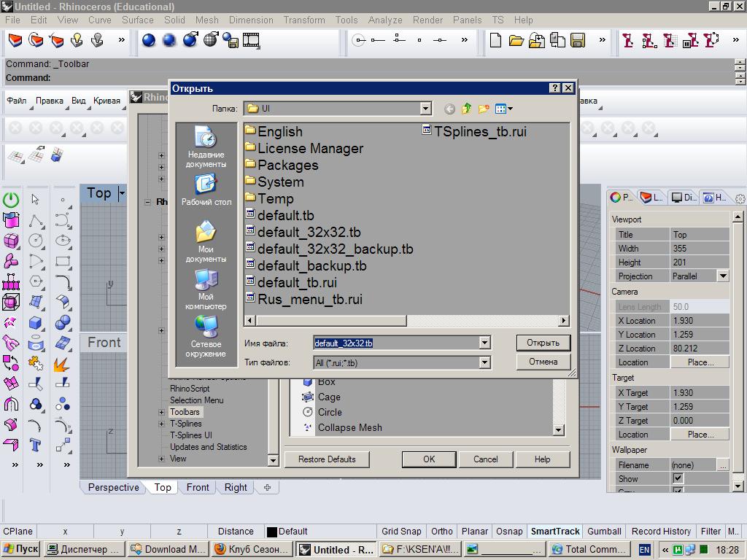Toggle Planar mode in status bar
Screen dimensions: 747x560
474,532
